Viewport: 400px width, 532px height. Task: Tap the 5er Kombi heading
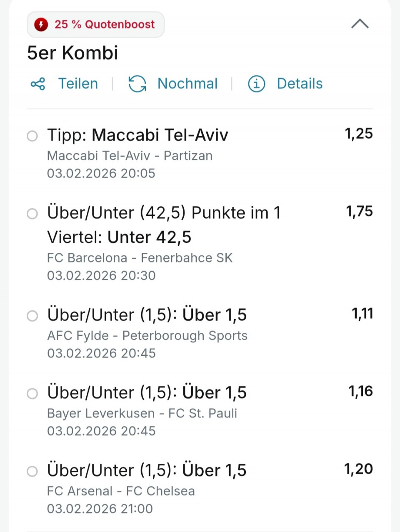pos(72,53)
